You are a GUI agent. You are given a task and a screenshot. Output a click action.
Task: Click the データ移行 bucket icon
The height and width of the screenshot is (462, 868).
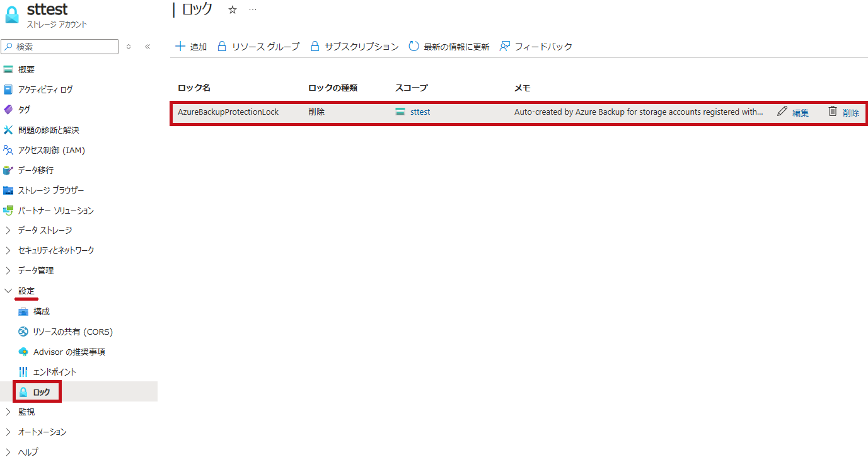point(8,170)
